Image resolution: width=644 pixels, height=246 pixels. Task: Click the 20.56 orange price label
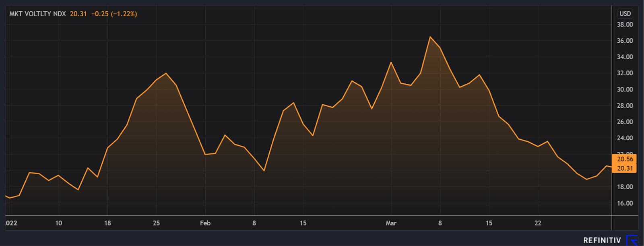[625, 159]
